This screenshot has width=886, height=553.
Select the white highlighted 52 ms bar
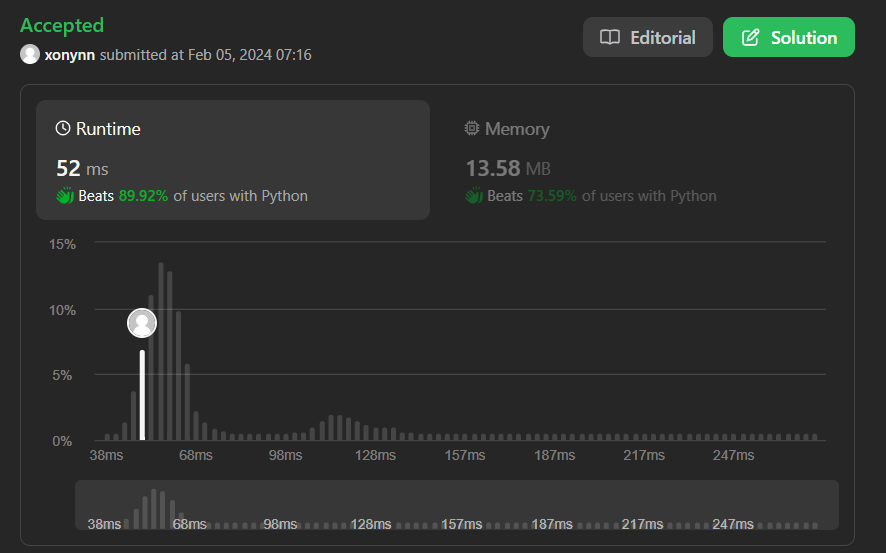(142, 395)
